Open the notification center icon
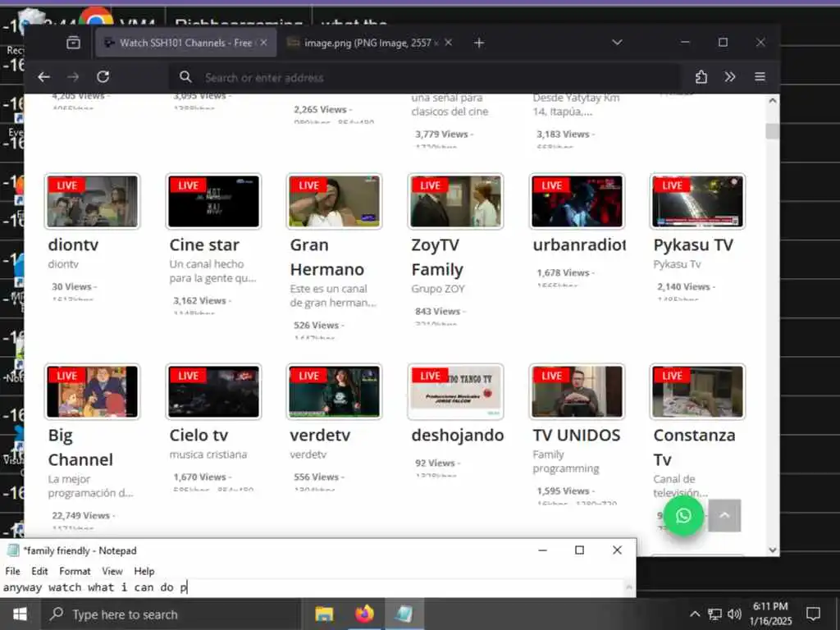This screenshot has height=630, width=840. pos(813,614)
